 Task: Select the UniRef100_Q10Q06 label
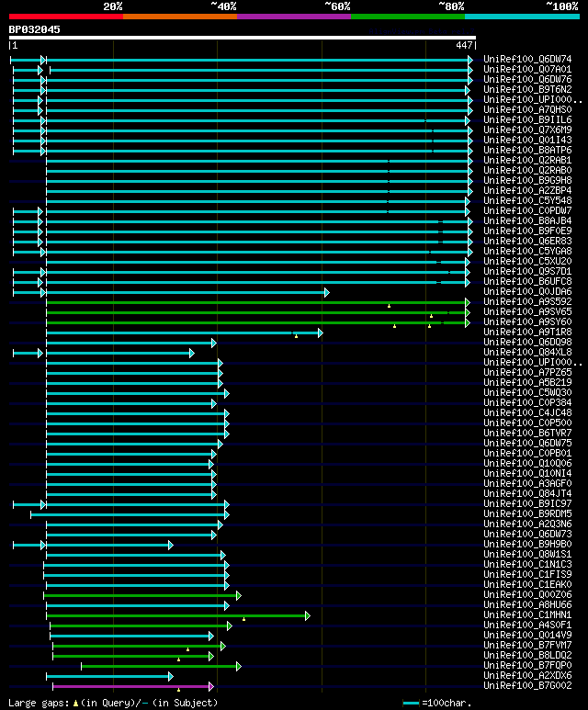tap(527, 463)
